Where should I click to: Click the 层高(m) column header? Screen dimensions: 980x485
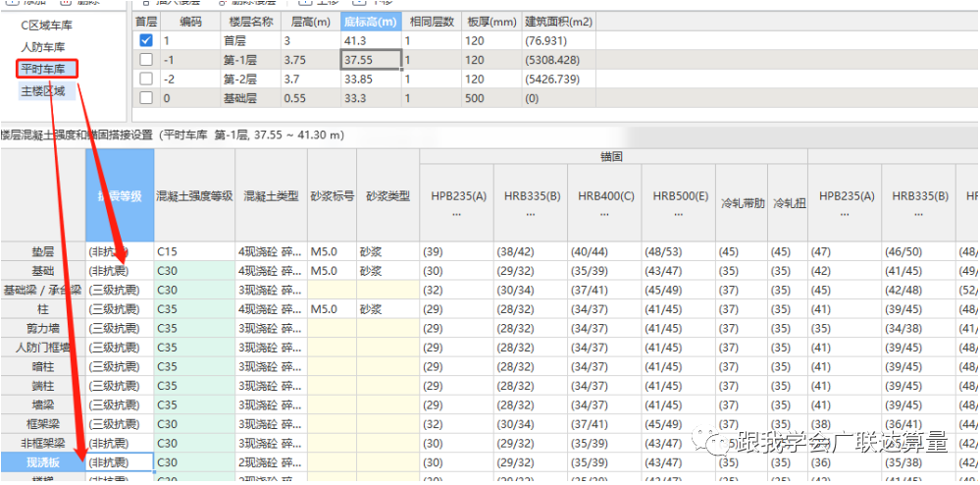coord(311,22)
